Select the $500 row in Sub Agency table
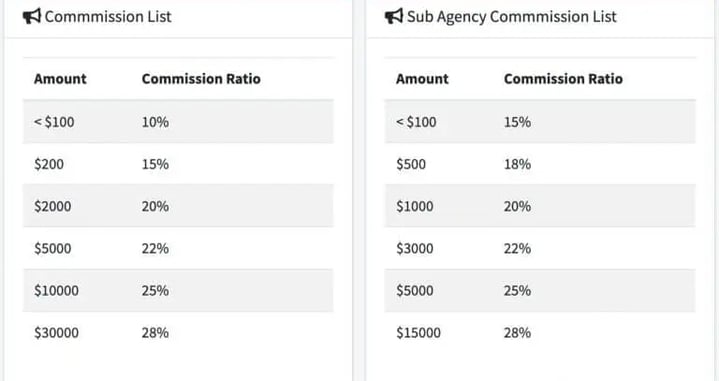The width and height of the screenshot is (719, 381). [x=540, y=164]
